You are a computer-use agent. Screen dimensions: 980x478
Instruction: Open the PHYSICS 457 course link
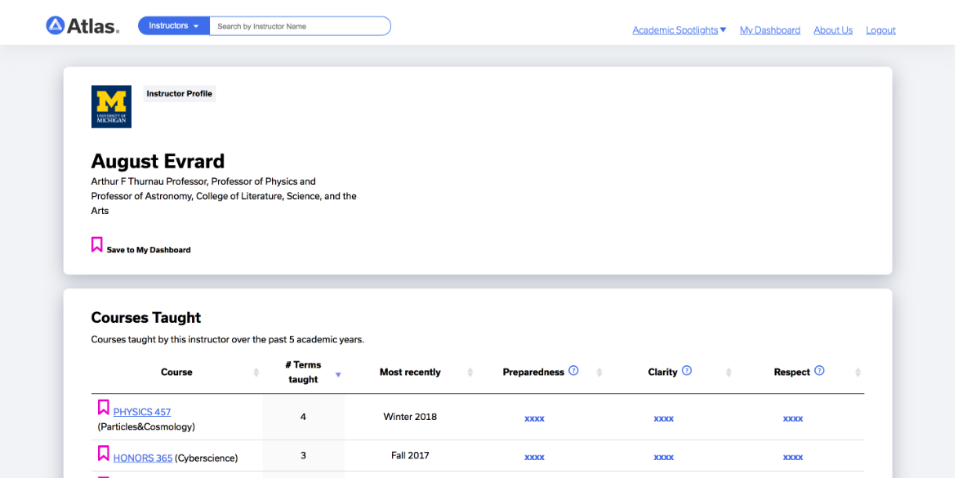coord(142,412)
